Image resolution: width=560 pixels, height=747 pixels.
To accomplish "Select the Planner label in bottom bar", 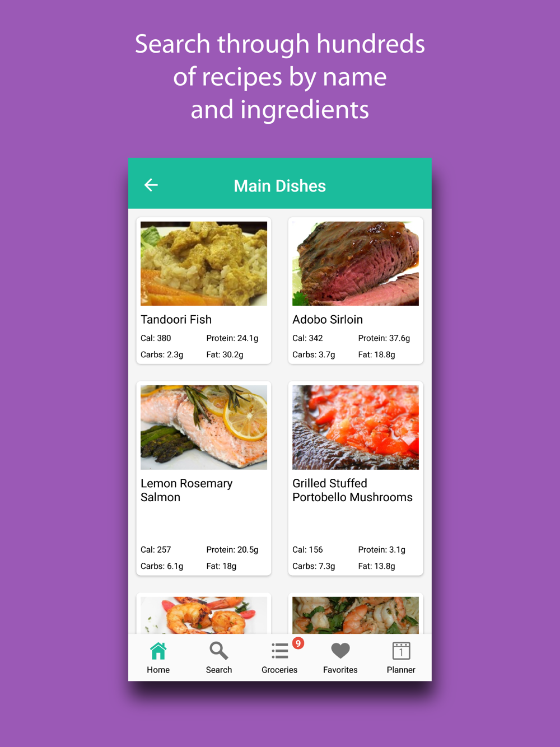I will (401, 670).
